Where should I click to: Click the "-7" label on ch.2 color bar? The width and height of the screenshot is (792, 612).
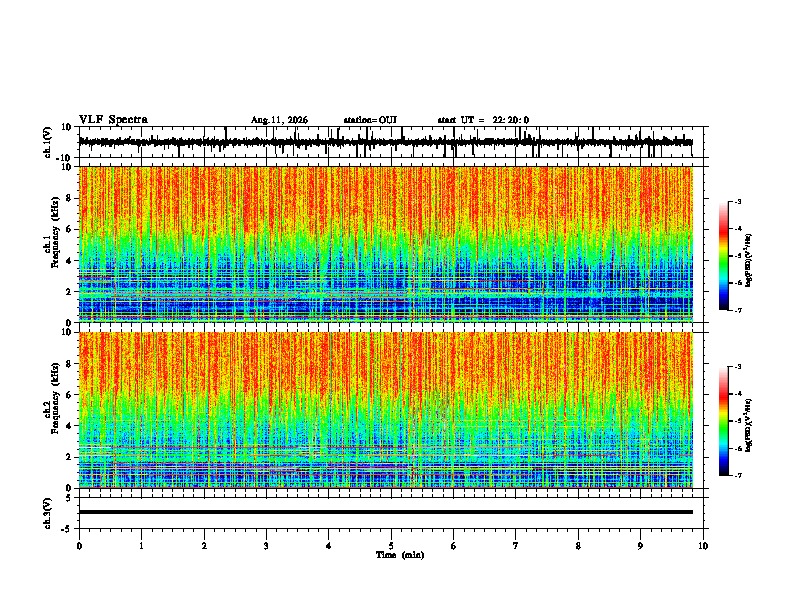[737, 475]
